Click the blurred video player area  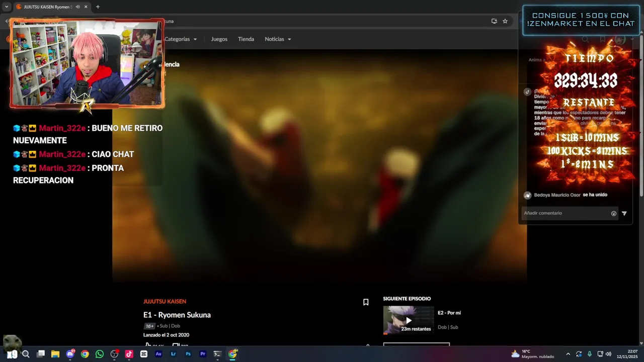point(319,166)
